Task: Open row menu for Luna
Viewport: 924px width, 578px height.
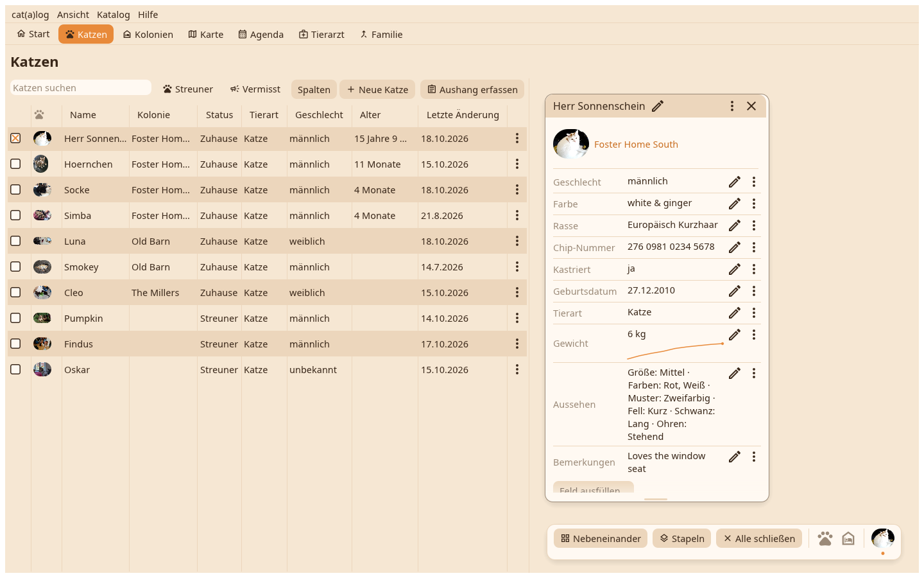Action: coord(517,241)
